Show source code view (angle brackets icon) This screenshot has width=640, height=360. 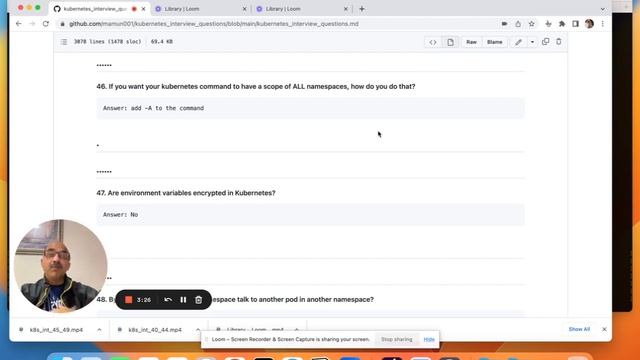(433, 42)
